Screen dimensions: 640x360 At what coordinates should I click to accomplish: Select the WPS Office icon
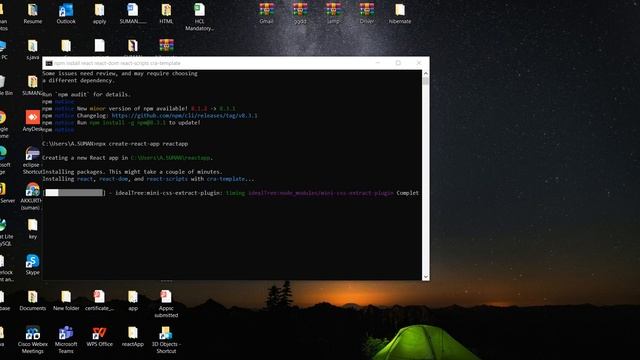point(99,337)
